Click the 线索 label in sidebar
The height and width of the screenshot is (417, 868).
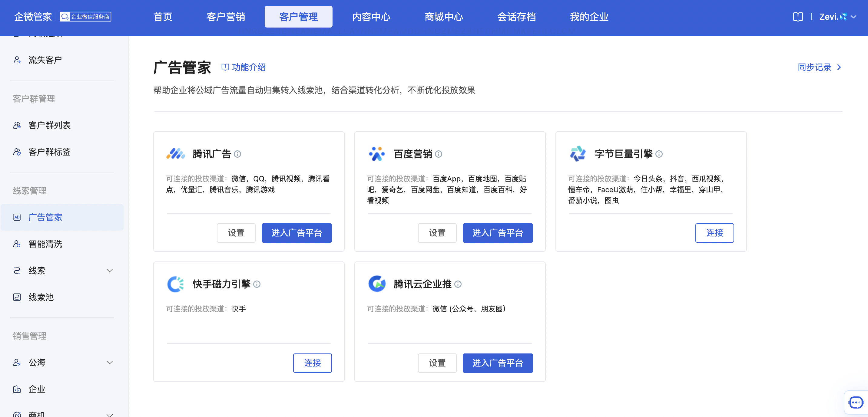(x=37, y=271)
